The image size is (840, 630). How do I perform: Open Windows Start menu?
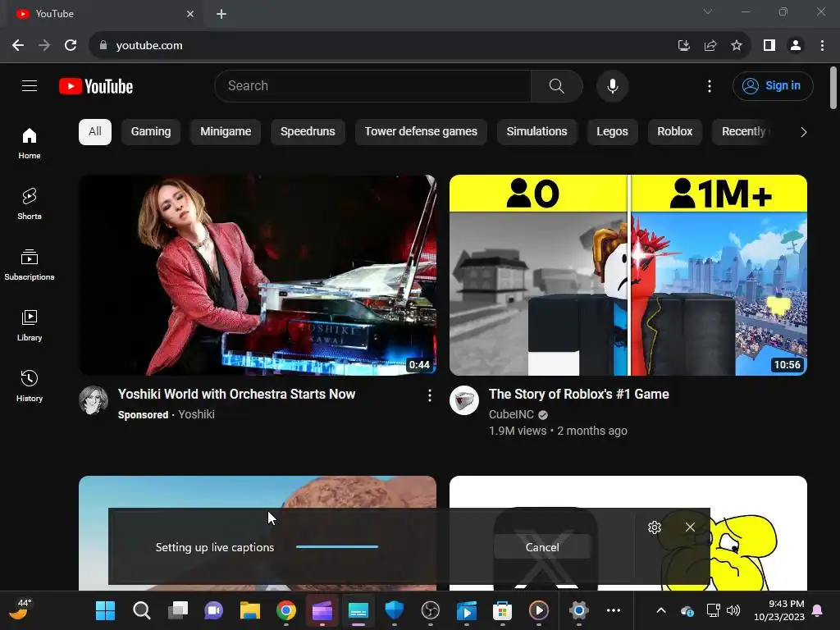coord(105,610)
